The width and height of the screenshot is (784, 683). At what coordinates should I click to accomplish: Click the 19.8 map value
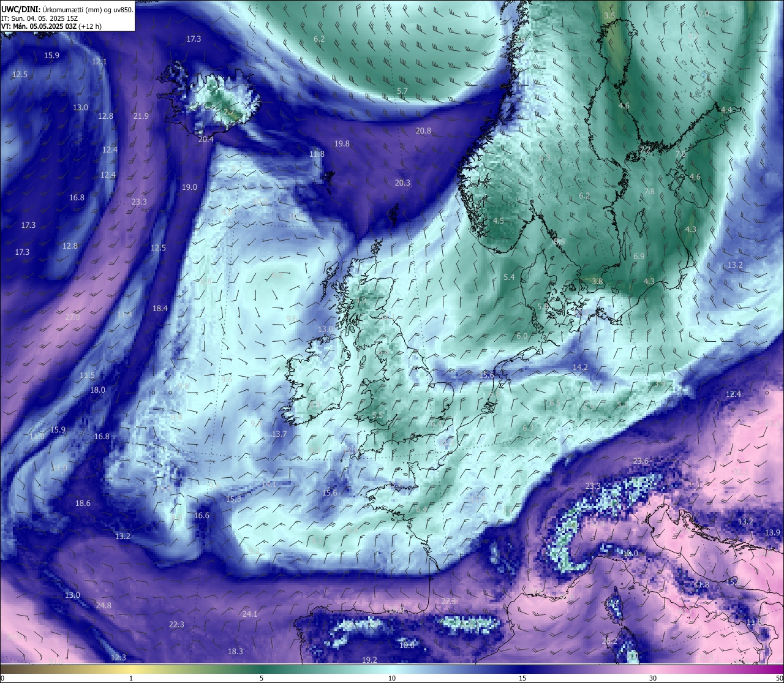click(x=342, y=144)
